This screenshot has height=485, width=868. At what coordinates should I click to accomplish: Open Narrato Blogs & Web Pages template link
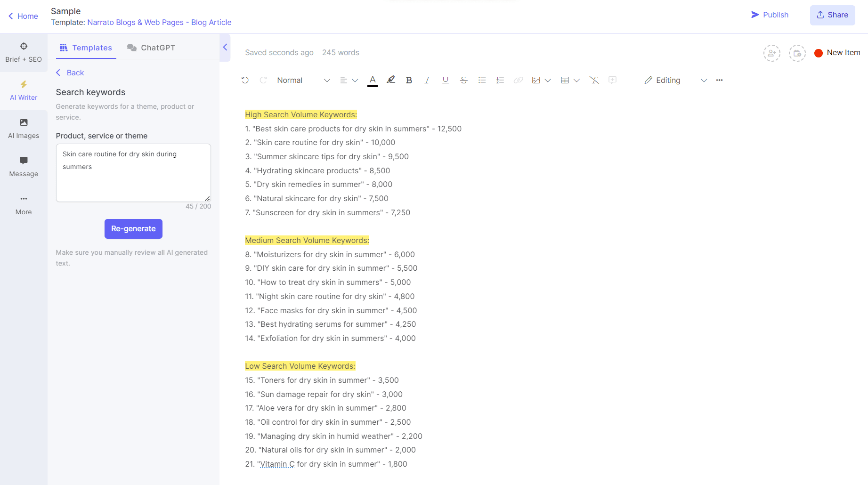pos(159,22)
